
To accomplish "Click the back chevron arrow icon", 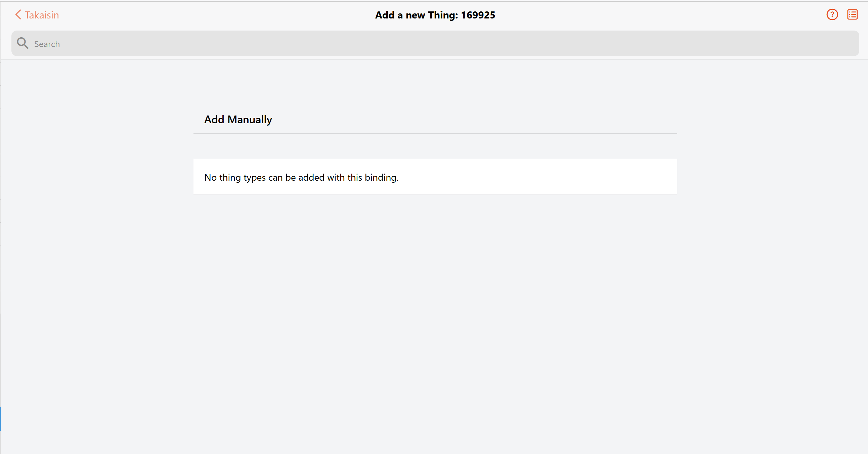I will coord(18,15).
